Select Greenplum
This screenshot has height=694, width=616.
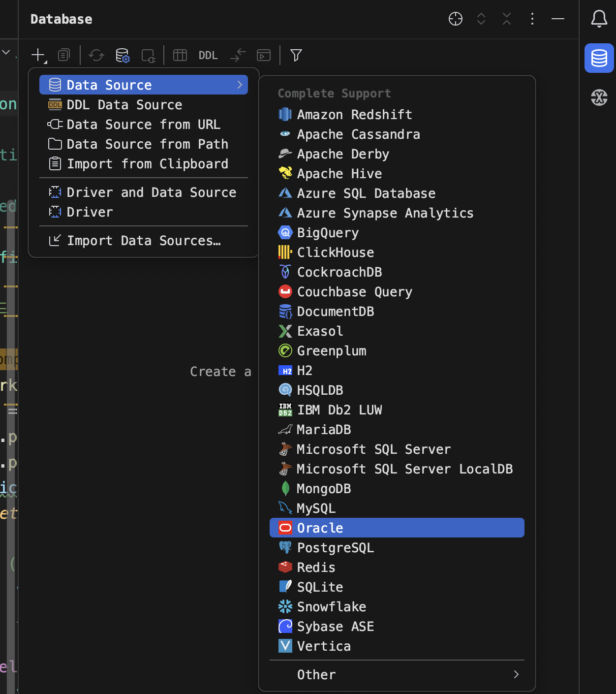tap(397, 350)
